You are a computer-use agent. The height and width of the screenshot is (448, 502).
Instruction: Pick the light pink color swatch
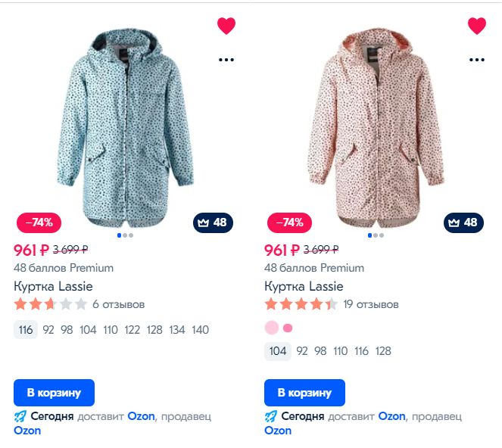click(271, 328)
